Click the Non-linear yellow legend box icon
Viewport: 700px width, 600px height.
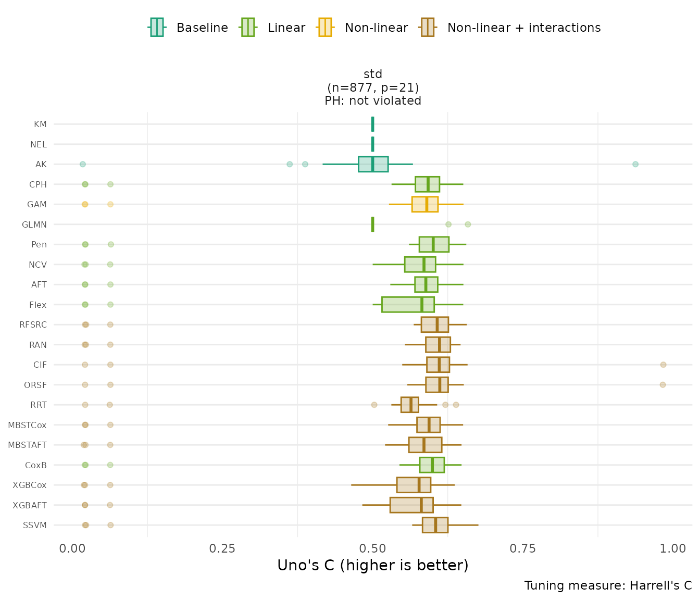324,28
